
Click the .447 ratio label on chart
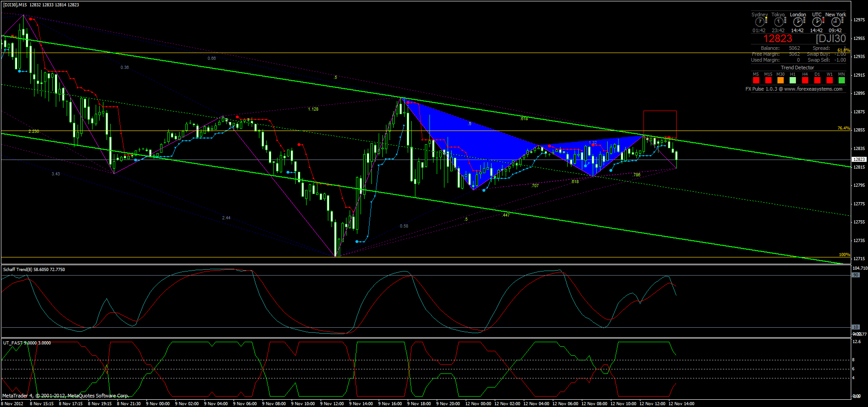click(x=506, y=215)
